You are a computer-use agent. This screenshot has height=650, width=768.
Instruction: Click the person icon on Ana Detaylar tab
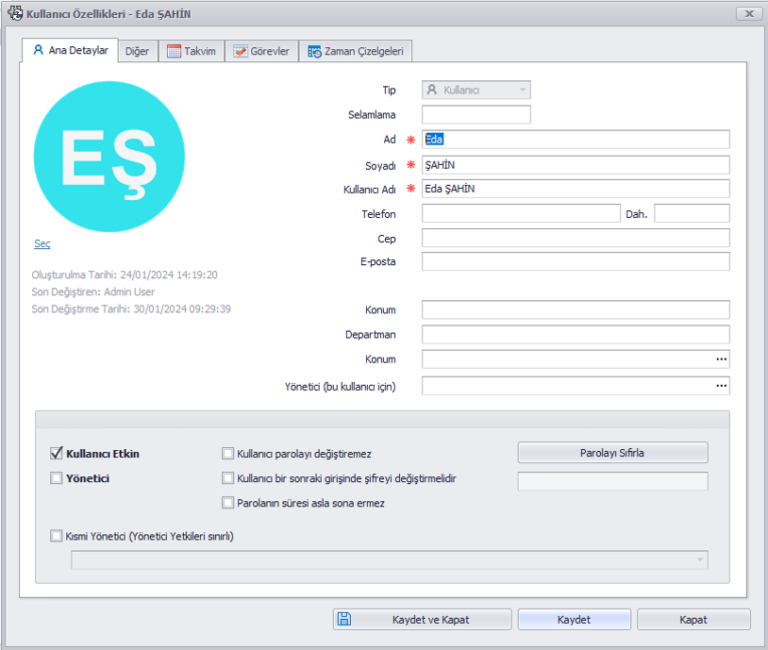[38, 50]
